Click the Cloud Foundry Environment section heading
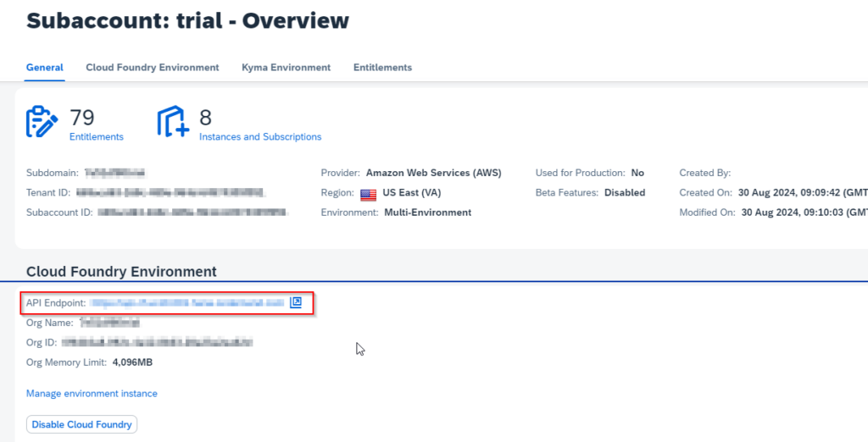The image size is (868, 442). click(121, 272)
